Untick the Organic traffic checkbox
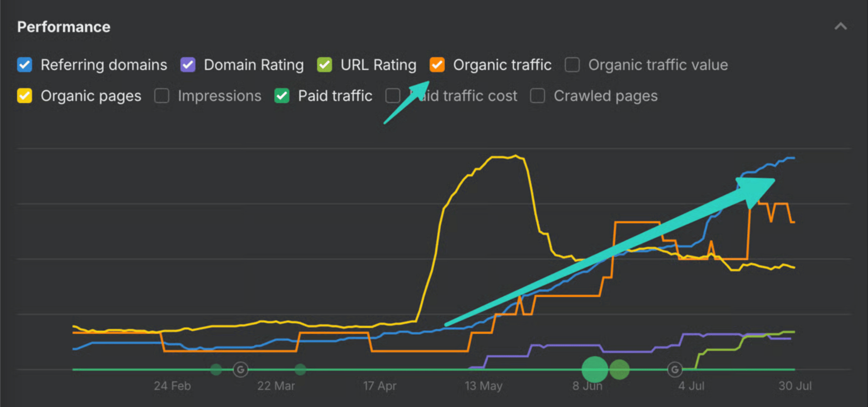Screen dimensions: 868x407 (437, 65)
